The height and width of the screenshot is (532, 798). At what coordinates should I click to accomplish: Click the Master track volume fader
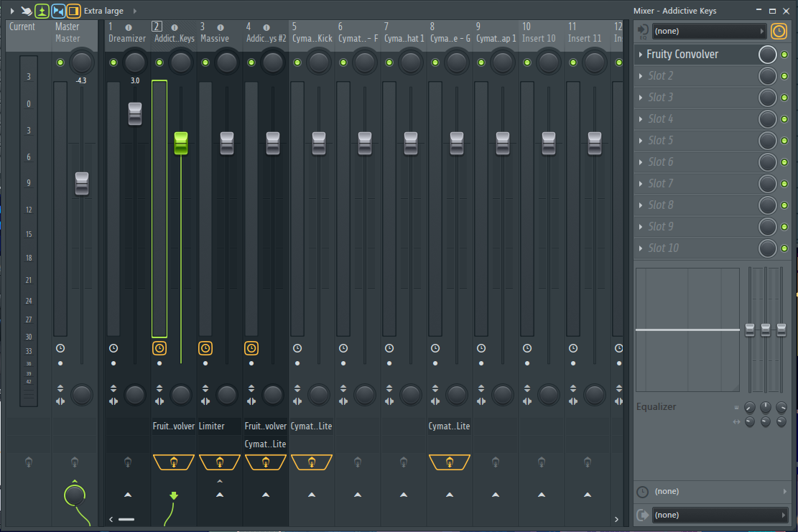82,183
